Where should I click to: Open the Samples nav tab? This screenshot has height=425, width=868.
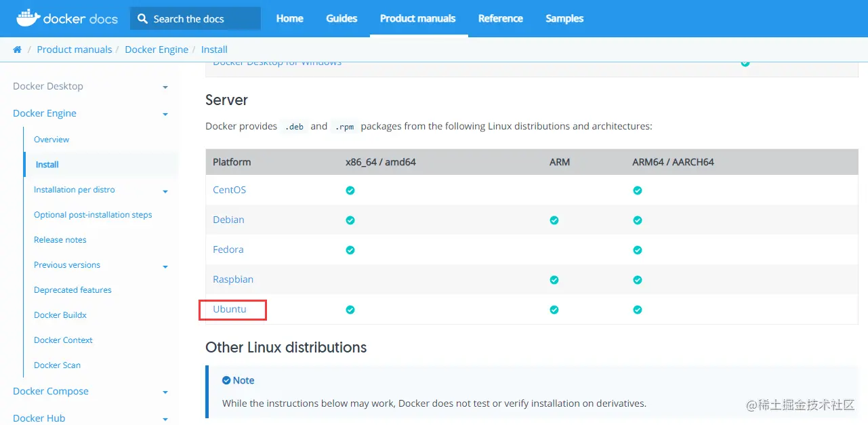coord(564,18)
